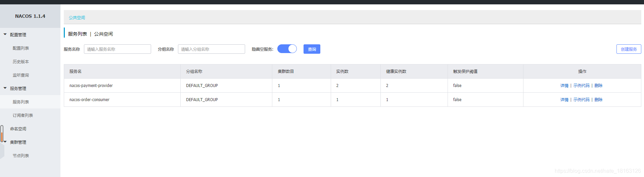The width and height of the screenshot is (644, 177).
Task: Open 订阅者列表 in the sidebar
Action: click(23, 115)
